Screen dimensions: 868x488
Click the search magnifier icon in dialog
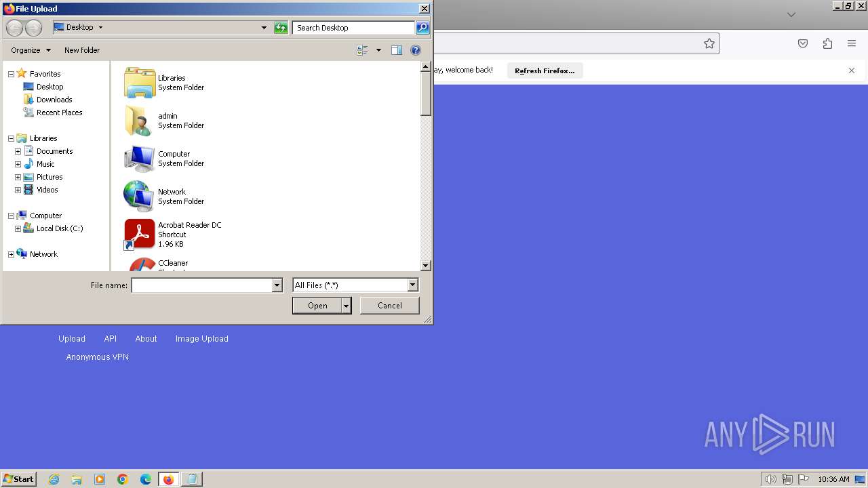click(x=422, y=28)
